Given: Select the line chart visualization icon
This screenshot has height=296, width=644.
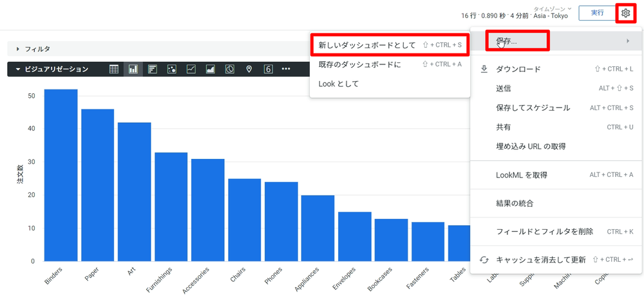Looking at the screenshot, I should tap(191, 69).
